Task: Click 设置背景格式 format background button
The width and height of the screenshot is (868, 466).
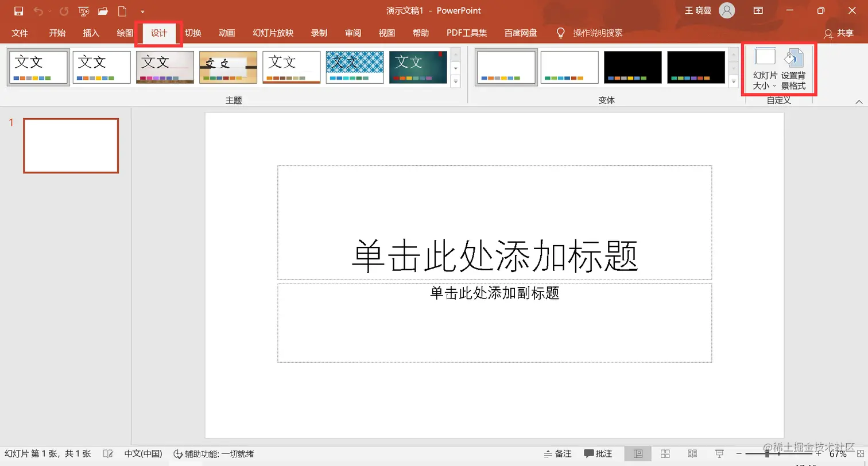Action: click(x=793, y=69)
